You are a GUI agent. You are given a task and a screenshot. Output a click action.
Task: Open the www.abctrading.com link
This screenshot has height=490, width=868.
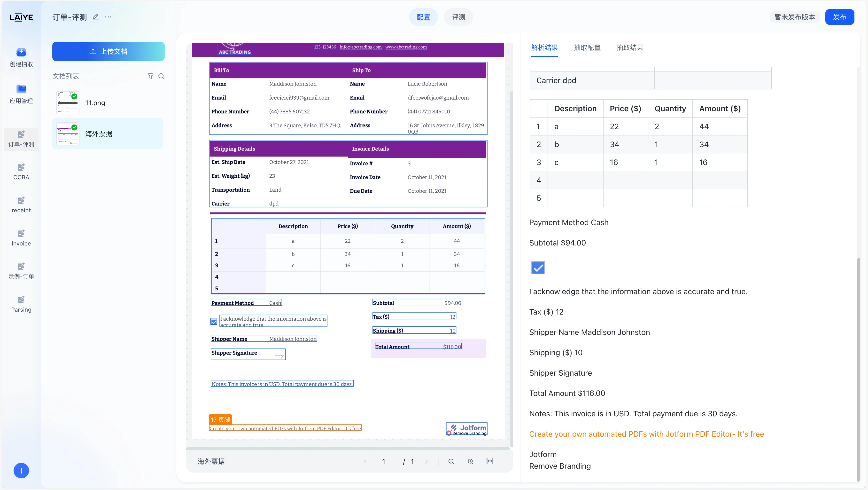[406, 47]
